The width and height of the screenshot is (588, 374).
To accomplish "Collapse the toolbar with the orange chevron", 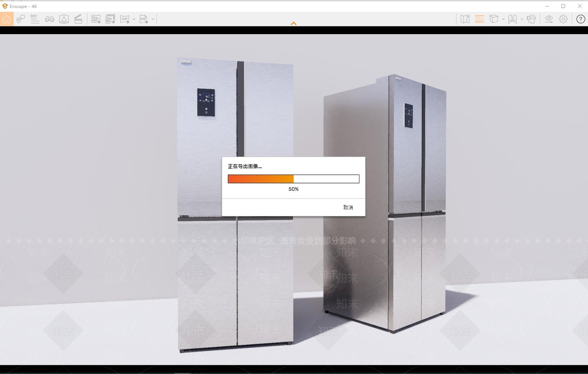I will click(x=294, y=24).
